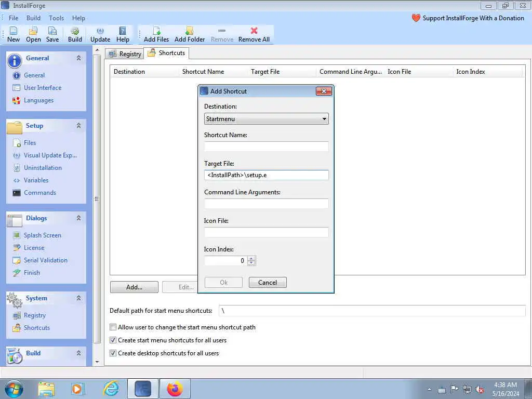The width and height of the screenshot is (532, 399).
Task: Select the Shortcuts tab
Action: pos(167,53)
